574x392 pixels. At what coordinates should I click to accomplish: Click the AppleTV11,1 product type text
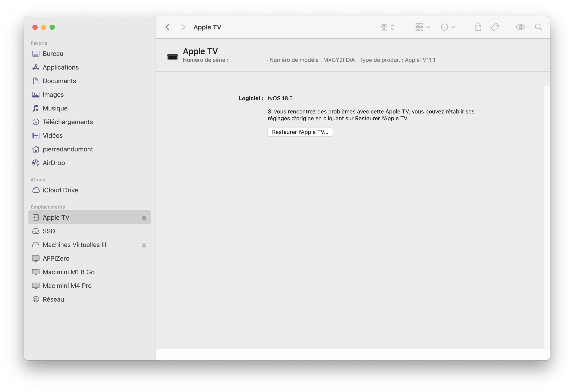420,60
